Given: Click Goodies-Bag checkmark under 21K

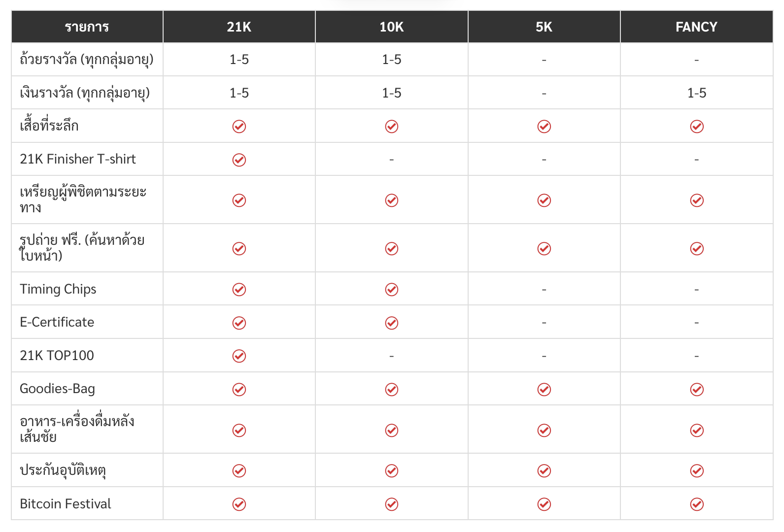Looking at the screenshot, I should pos(239,390).
